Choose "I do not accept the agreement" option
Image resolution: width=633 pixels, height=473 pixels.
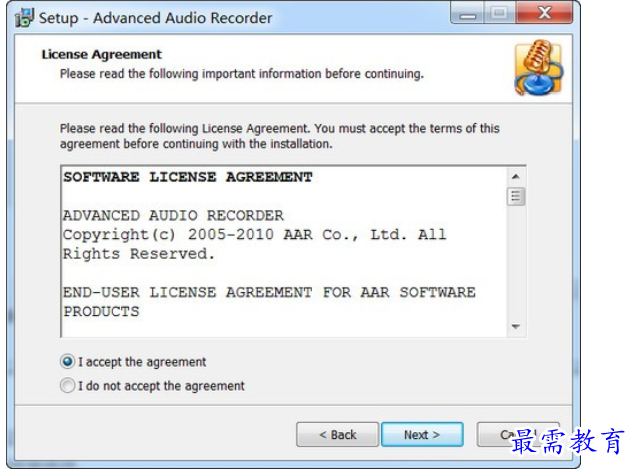click(67, 385)
